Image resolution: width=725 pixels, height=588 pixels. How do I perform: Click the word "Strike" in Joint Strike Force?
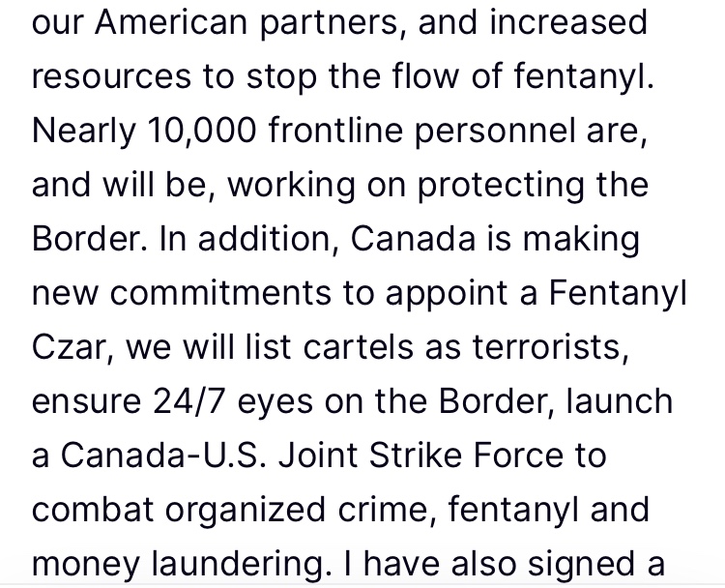(416, 456)
